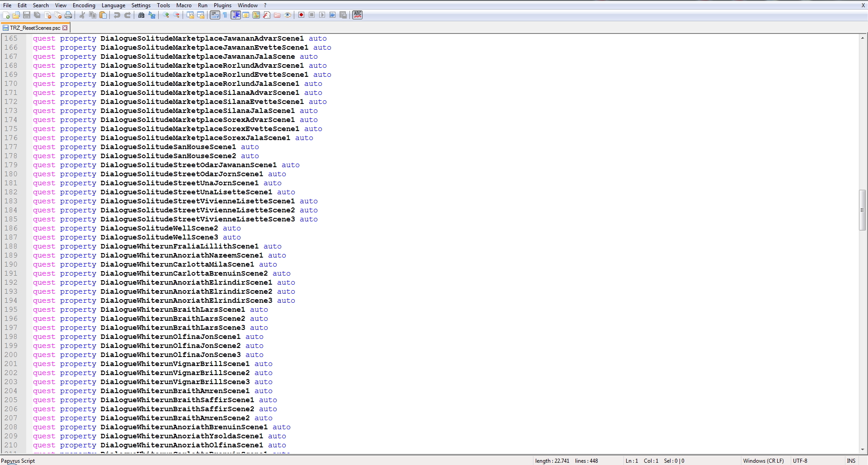
Task: Open the Macro menu
Action: pos(184,5)
